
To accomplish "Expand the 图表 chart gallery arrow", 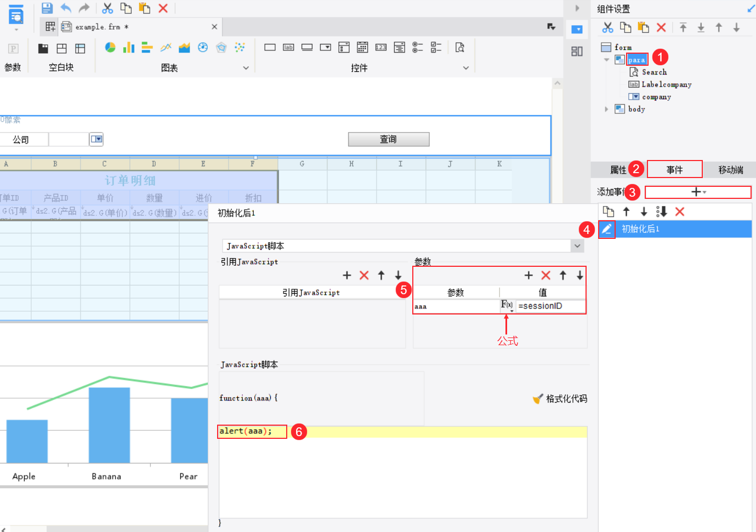I will pos(246,68).
